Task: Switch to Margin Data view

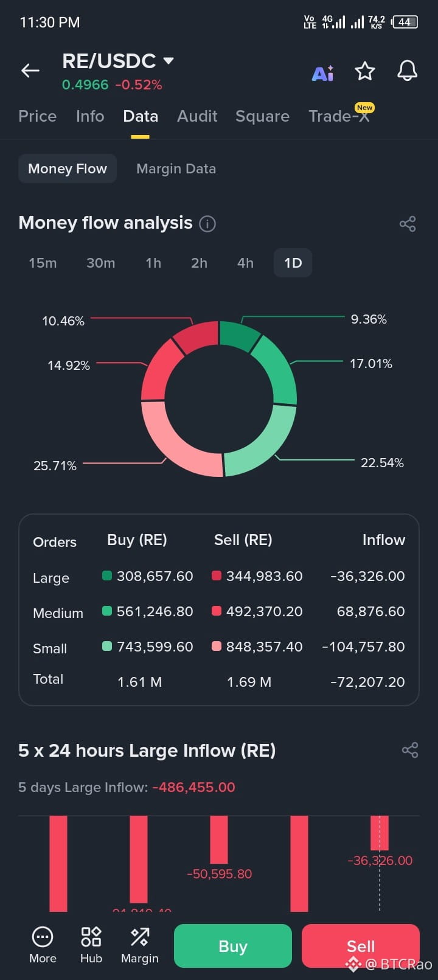Action: 176,169
